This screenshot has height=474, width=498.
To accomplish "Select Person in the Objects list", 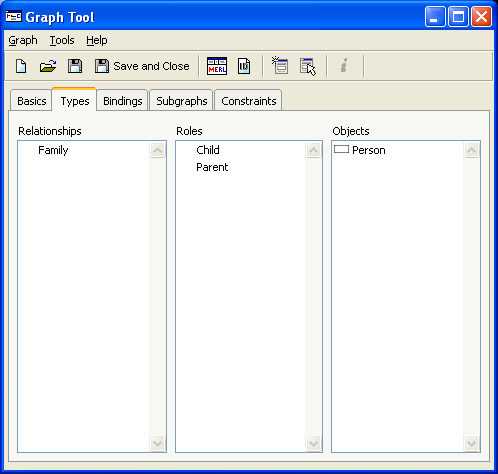I will [x=369, y=150].
